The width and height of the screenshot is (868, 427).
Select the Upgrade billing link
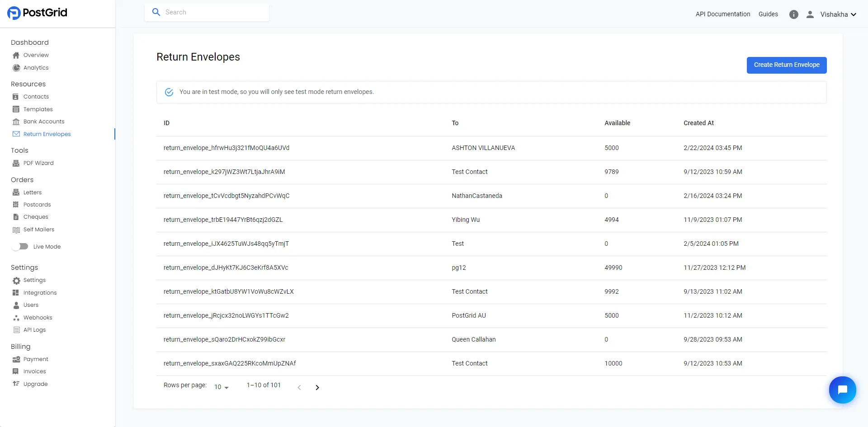[35, 384]
